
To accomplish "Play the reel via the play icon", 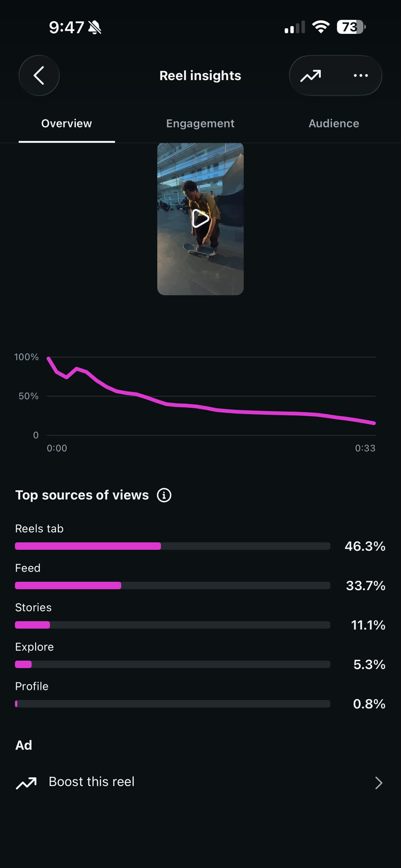I will pos(200,219).
